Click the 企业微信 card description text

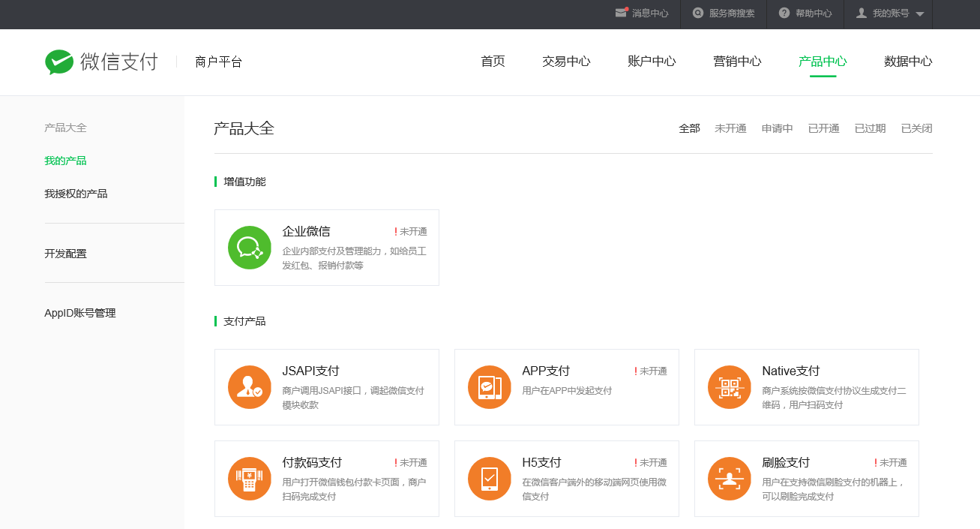pyautogui.click(x=354, y=258)
